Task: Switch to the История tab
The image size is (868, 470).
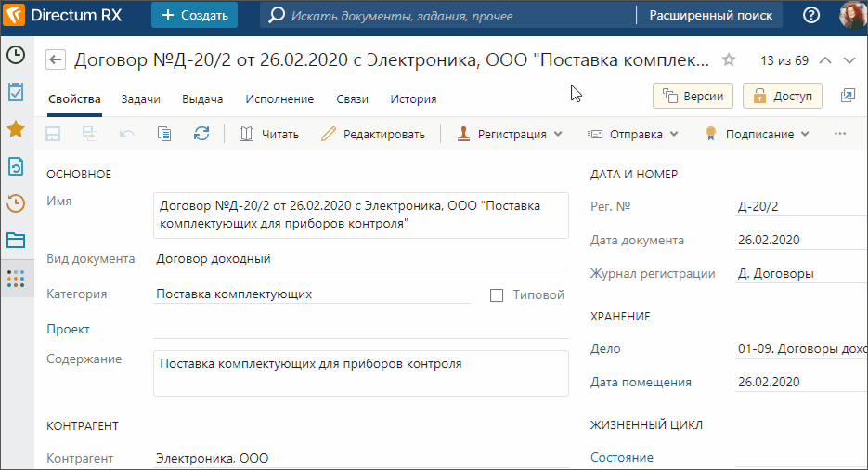Action: pyautogui.click(x=413, y=99)
